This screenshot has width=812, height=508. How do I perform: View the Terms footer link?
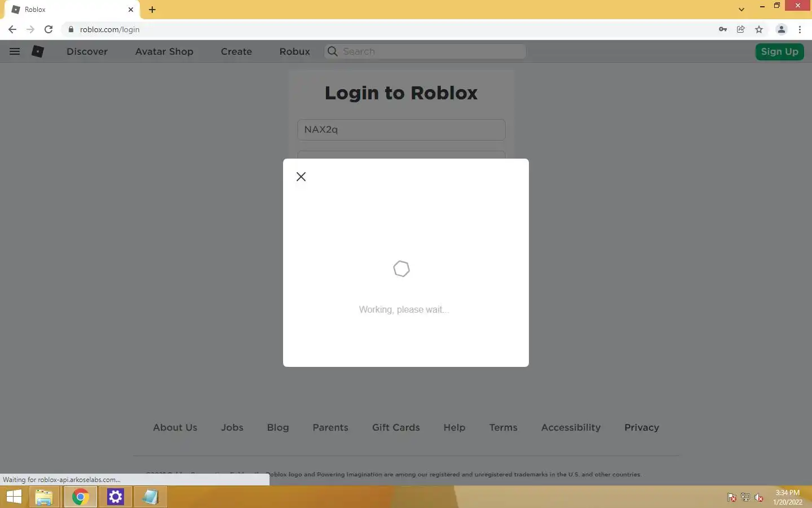[x=504, y=427]
